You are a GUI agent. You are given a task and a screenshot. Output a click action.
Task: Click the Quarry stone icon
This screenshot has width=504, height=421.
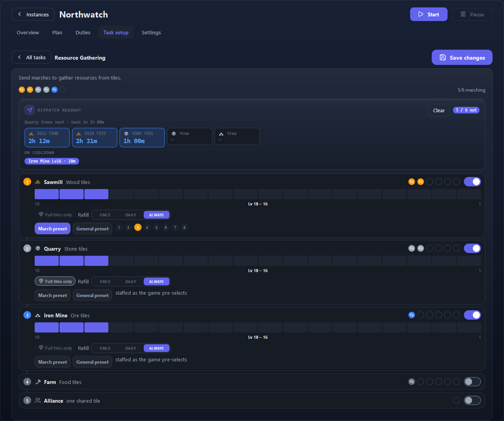tap(38, 249)
